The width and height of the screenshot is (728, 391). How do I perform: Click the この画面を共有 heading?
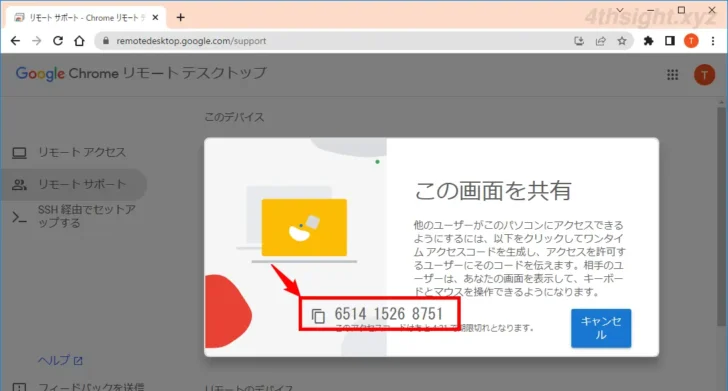(x=493, y=191)
